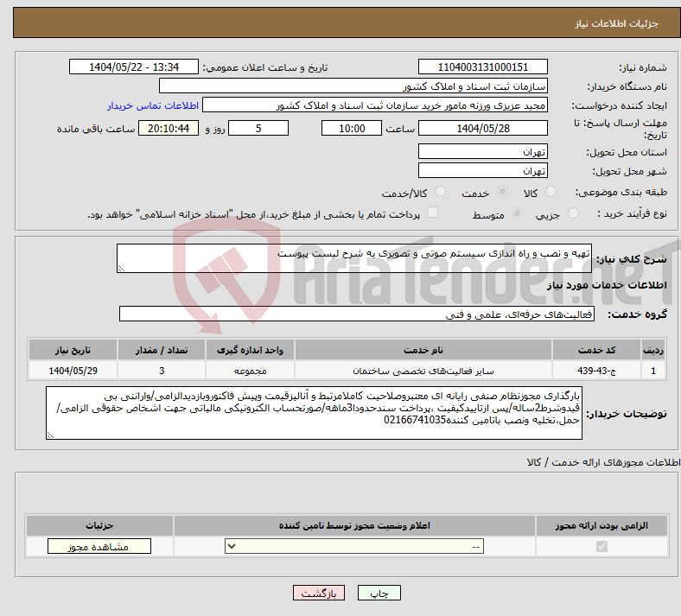Image resolution: width=681 pixels, height=616 pixels.
Task: Click the quantity cell showing 3
Action: pyautogui.click(x=161, y=371)
